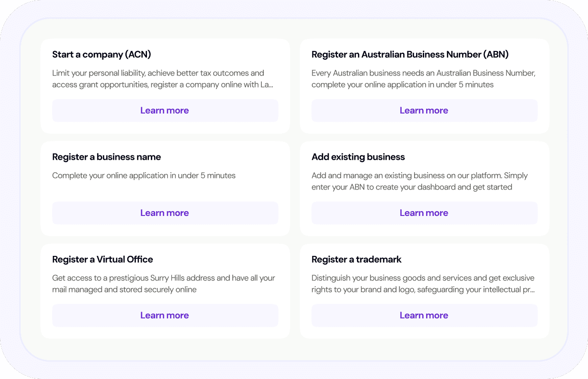The height and width of the screenshot is (379, 588).
Task: Click the text 'Every Australian business needs' description
Action: (423, 79)
